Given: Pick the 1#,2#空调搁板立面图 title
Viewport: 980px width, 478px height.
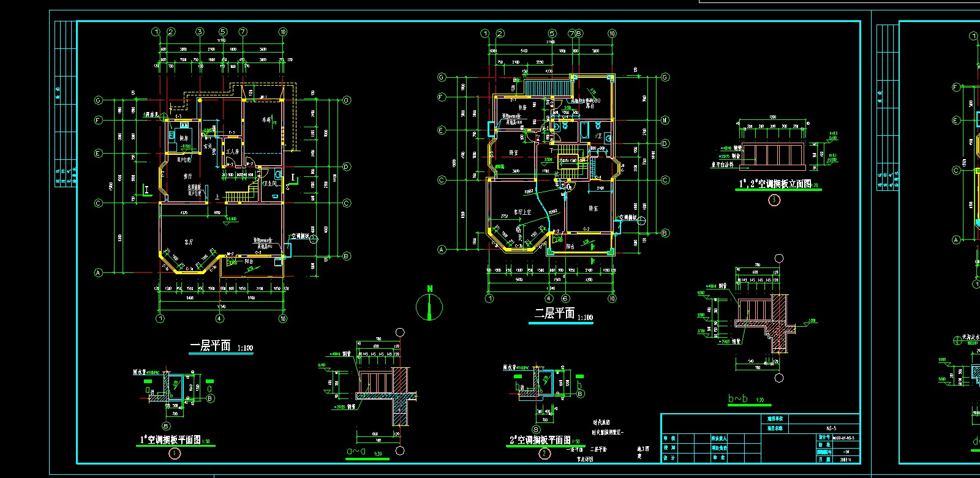Looking at the screenshot, I should 774,184.
